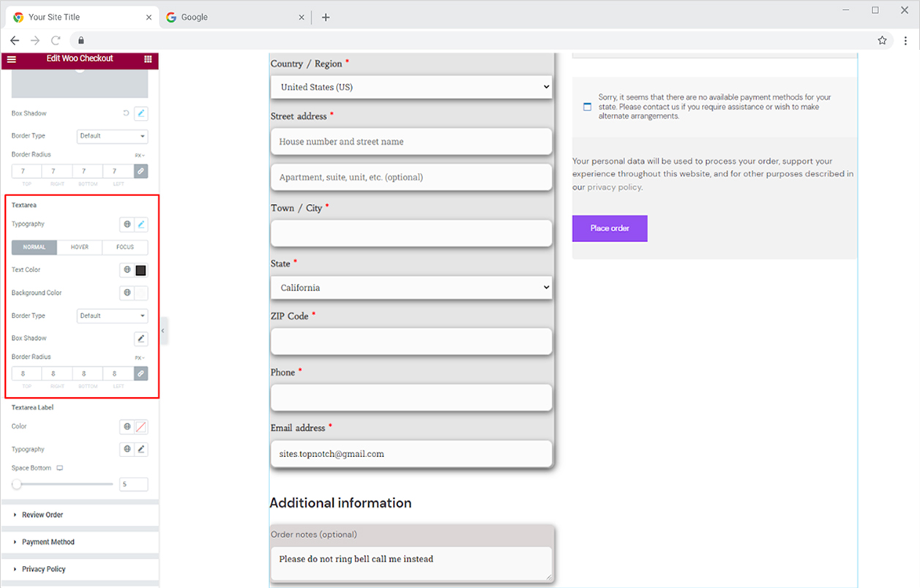Screen dimensions: 920x588
Task: Edit Textarea Typography with pencil icon
Action: pos(141,225)
